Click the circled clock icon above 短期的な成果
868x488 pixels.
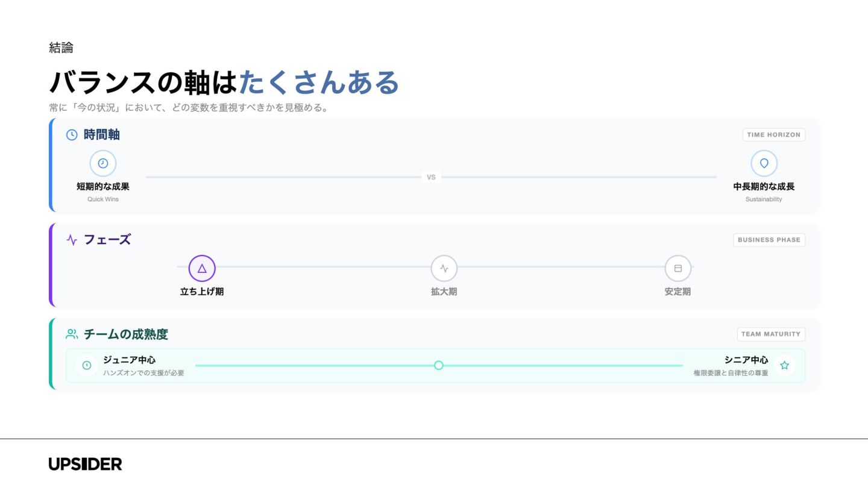click(x=103, y=163)
